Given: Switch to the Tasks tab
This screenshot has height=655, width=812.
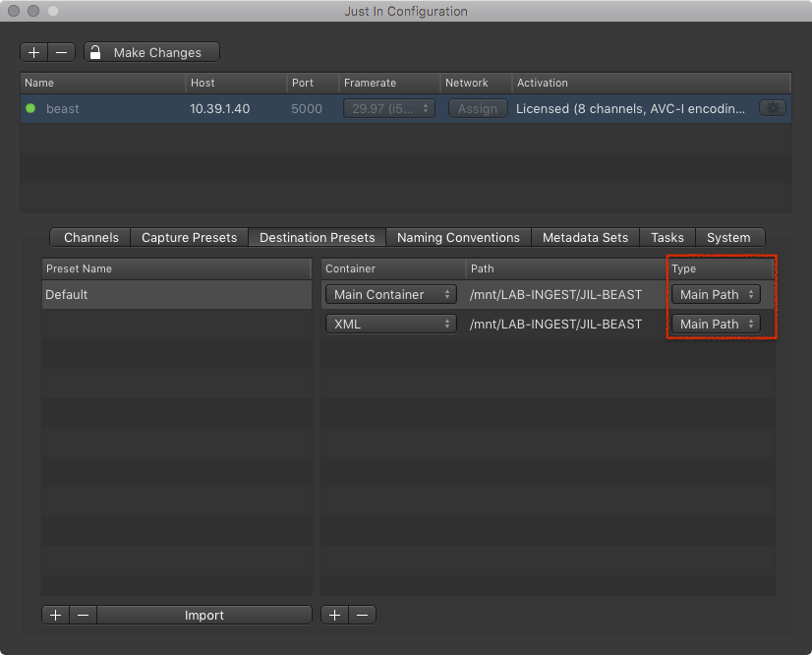Looking at the screenshot, I should [667, 237].
